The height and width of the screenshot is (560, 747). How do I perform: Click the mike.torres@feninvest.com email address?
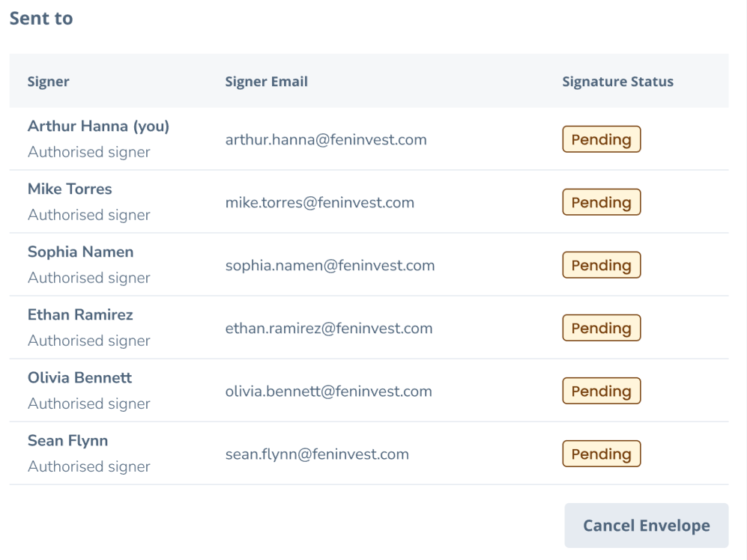click(x=319, y=203)
